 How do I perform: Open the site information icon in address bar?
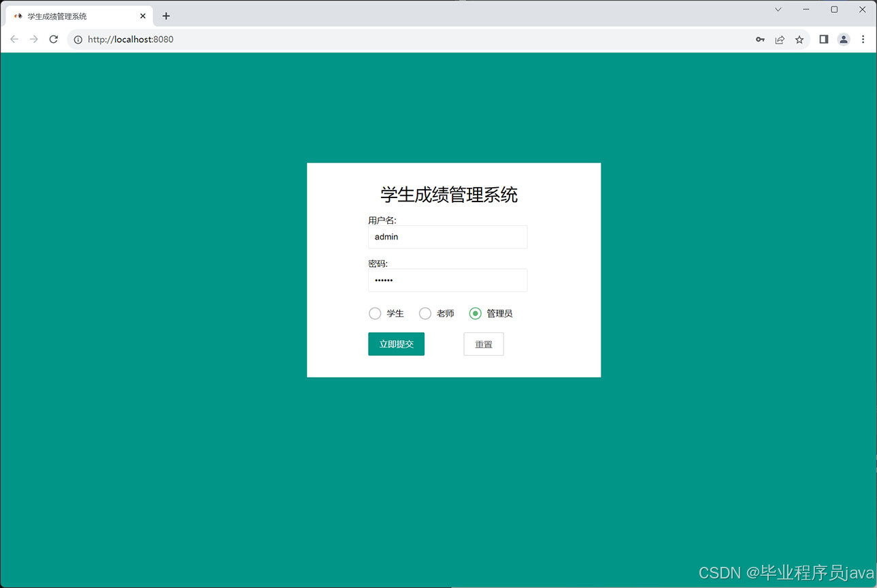[78, 39]
